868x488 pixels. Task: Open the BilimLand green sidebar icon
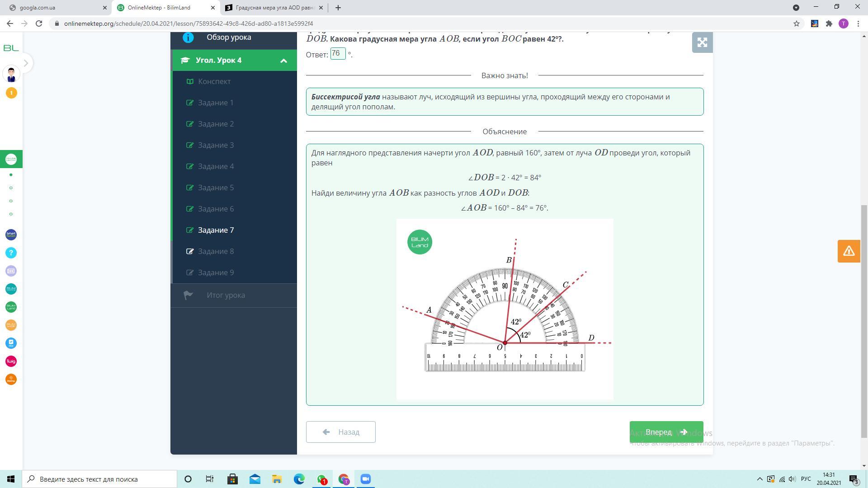(x=11, y=307)
